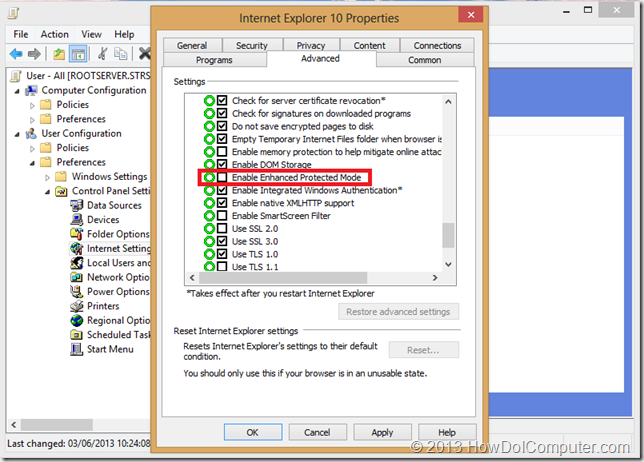Collapse the Control Panel Settings node

click(x=47, y=192)
